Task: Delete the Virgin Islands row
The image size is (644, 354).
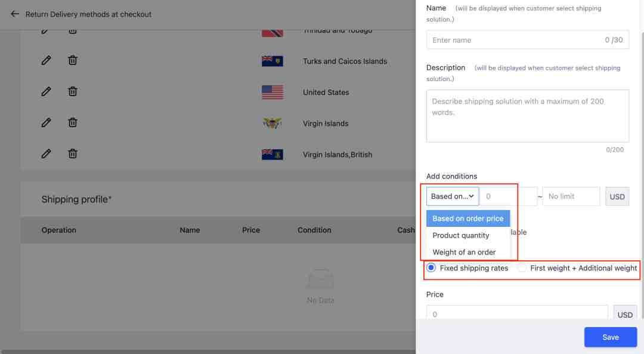Action: [x=72, y=122]
